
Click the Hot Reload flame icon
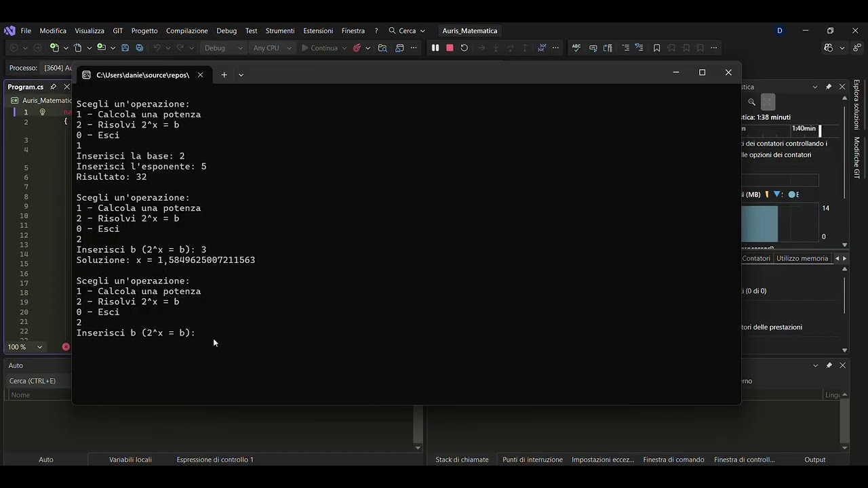tap(357, 48)
